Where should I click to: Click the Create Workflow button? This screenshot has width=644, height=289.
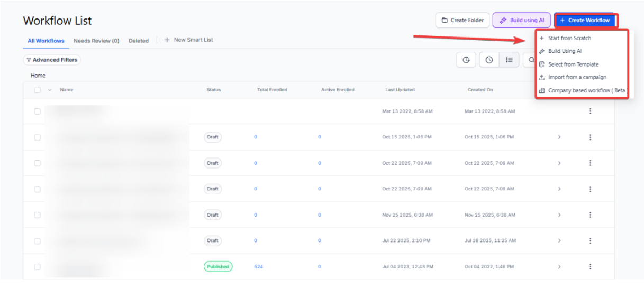585,20
